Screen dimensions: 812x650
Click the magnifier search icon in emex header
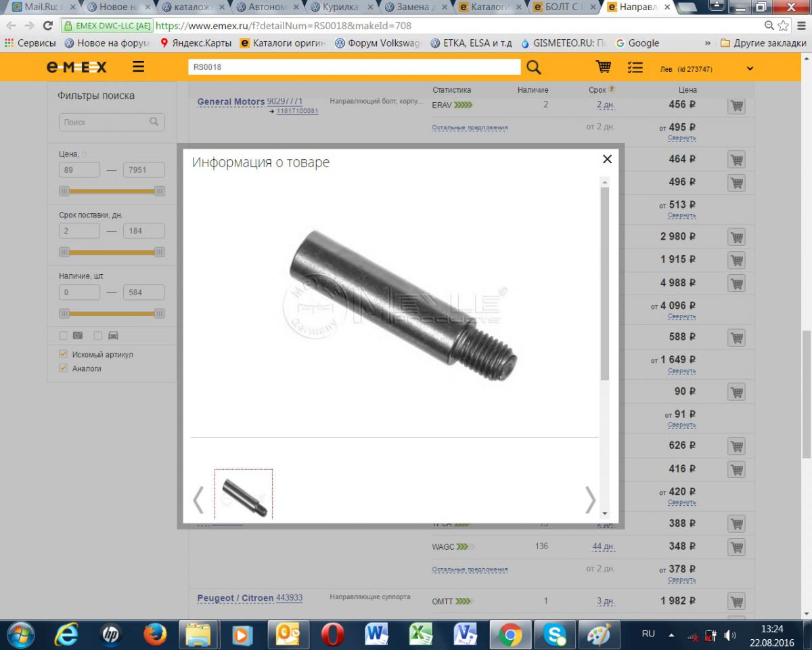(533, 68)
